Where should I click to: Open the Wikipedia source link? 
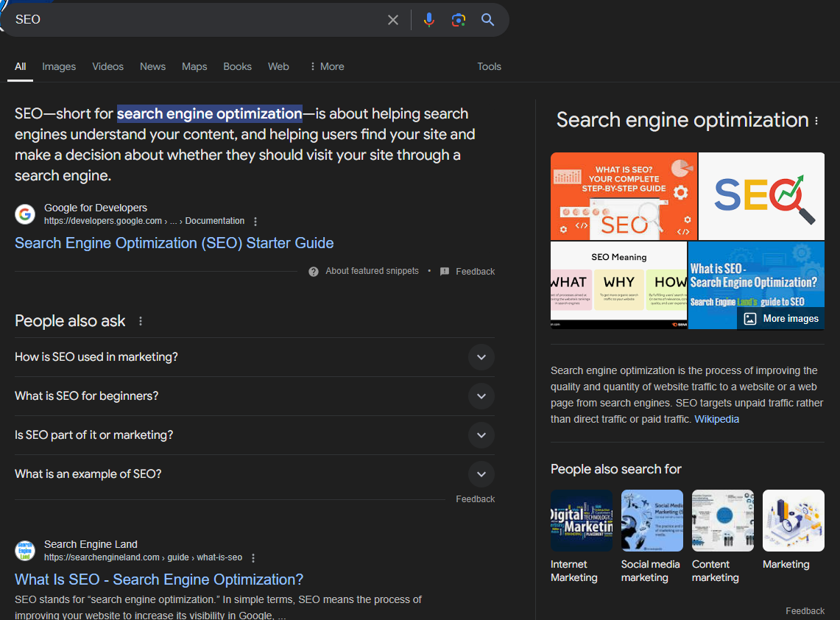716,419
